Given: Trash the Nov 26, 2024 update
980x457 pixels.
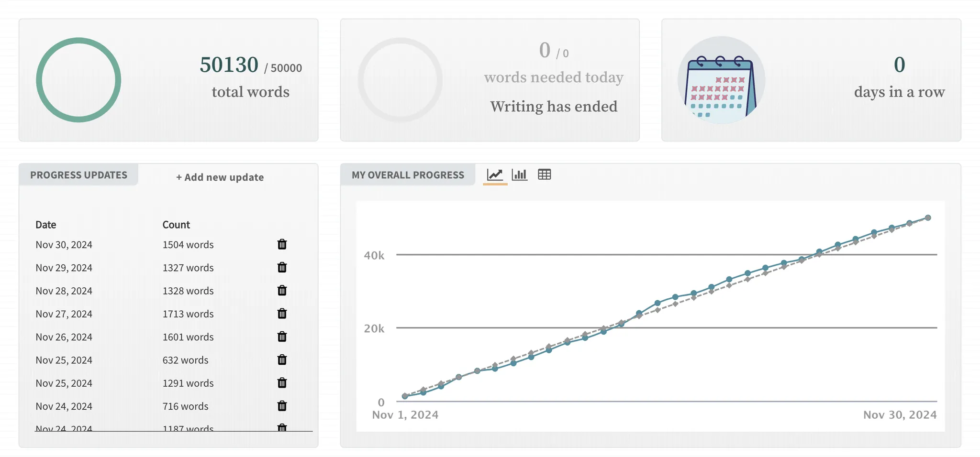Looking at the screenshot, I should tap(282, 337).
